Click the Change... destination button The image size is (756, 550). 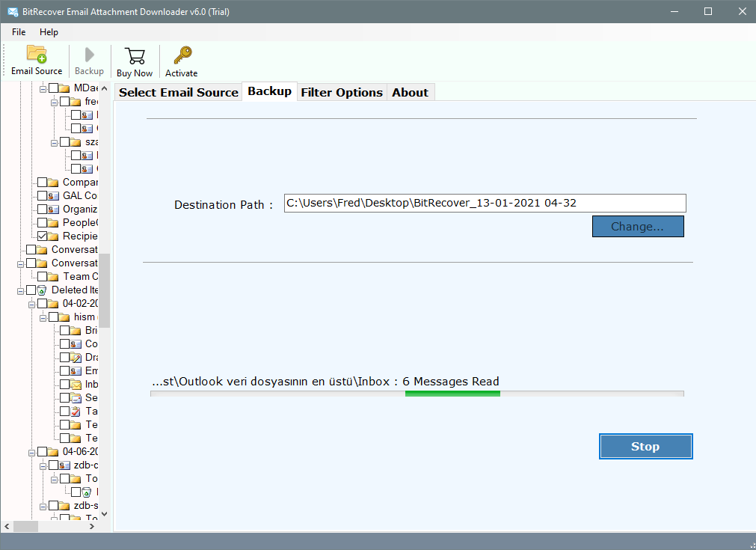tap(638, 226)
